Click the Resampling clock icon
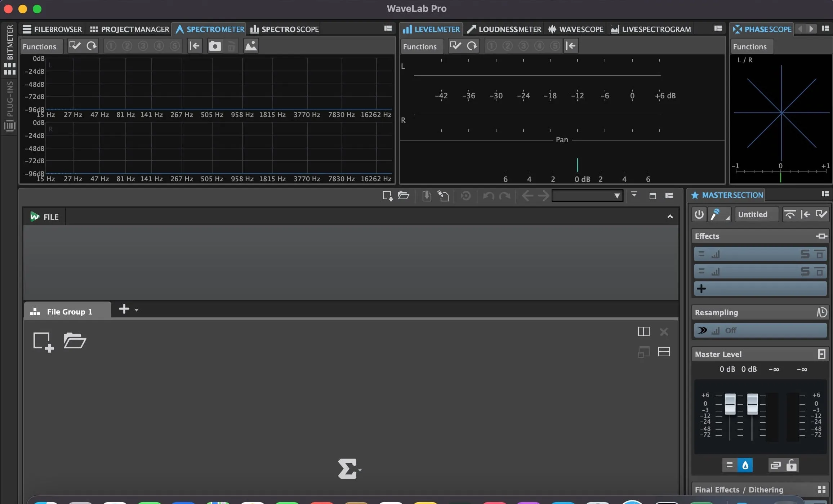This screenshot has height=504, width=833. [x=821, y=312]
